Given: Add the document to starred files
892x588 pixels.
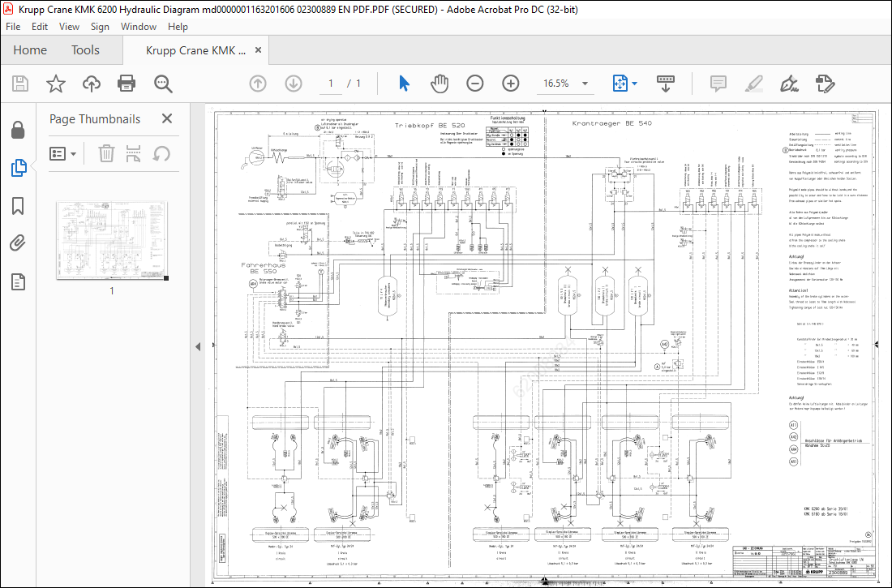Looking at the screenshot, I should click(56, 84).
